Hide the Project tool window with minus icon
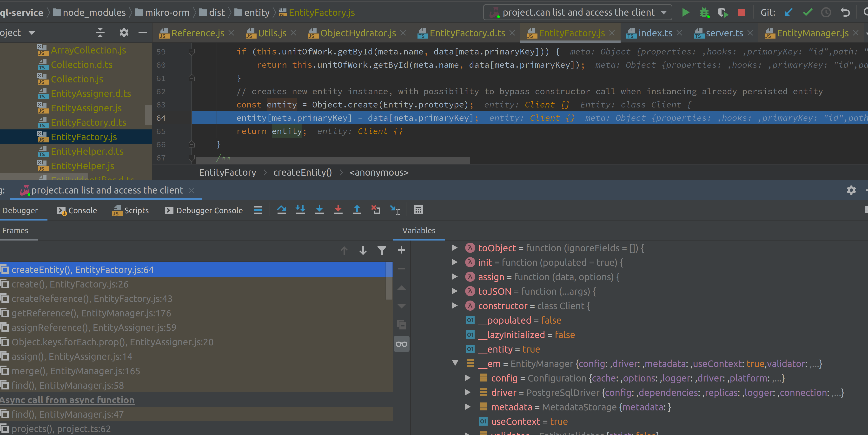The width and height of the screenshot is (868, 435). pos(143,32)
